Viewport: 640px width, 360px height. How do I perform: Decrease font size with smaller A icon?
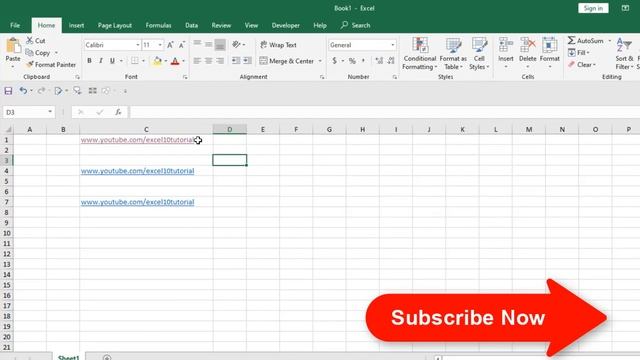click(182, 45)
